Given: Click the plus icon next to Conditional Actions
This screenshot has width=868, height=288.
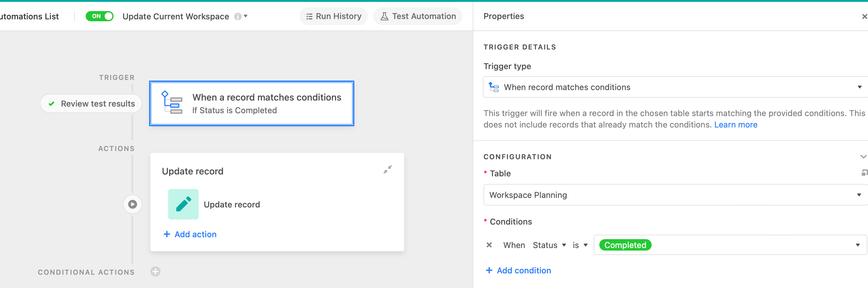Looking at the screenshot, I should [x=155, y=272].
